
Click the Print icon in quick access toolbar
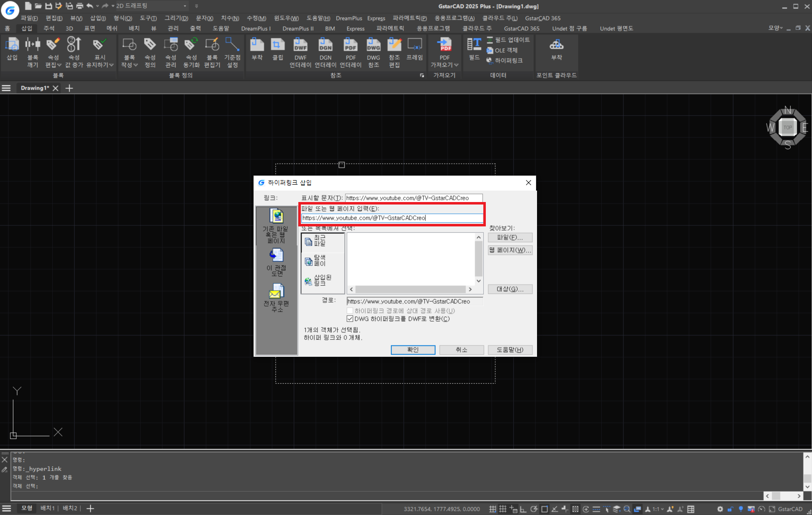pos(80,6)
